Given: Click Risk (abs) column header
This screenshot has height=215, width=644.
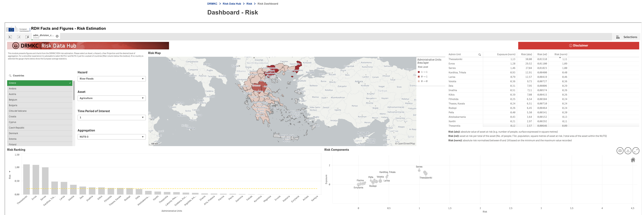Looking at the screenshot, I should click(x=526, y=54).
